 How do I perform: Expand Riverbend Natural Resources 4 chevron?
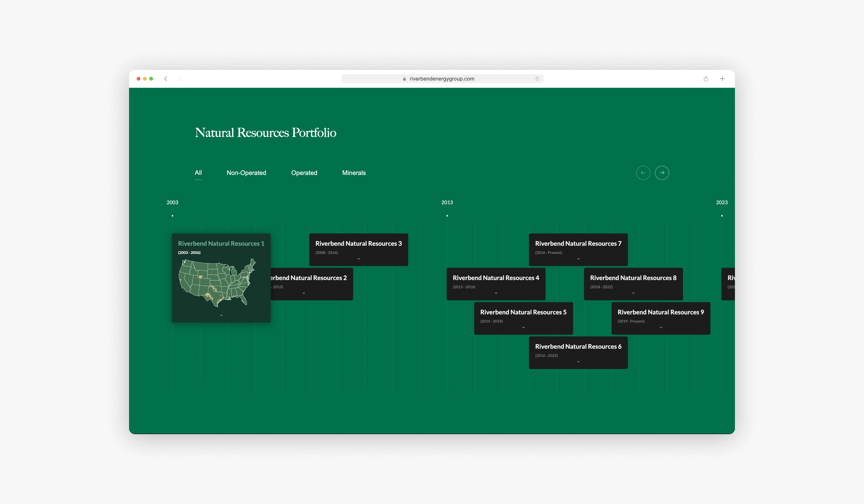[496, 293]
